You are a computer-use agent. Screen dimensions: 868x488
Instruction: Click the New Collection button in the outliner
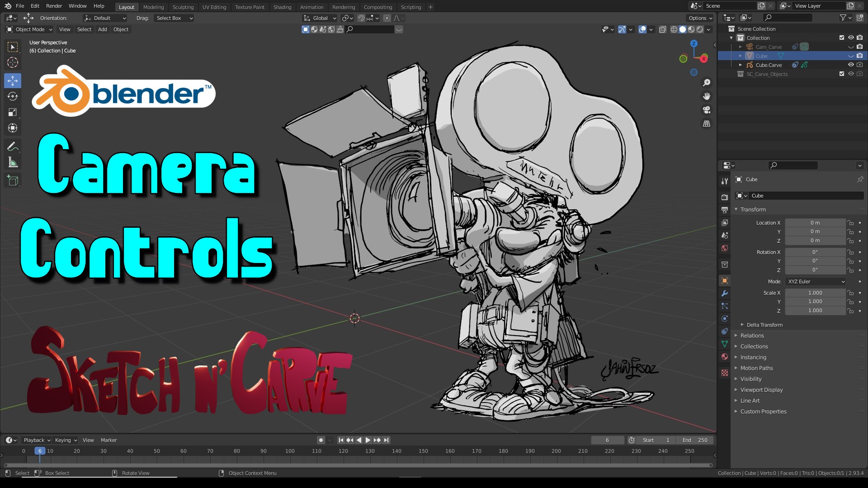[860, 17]
